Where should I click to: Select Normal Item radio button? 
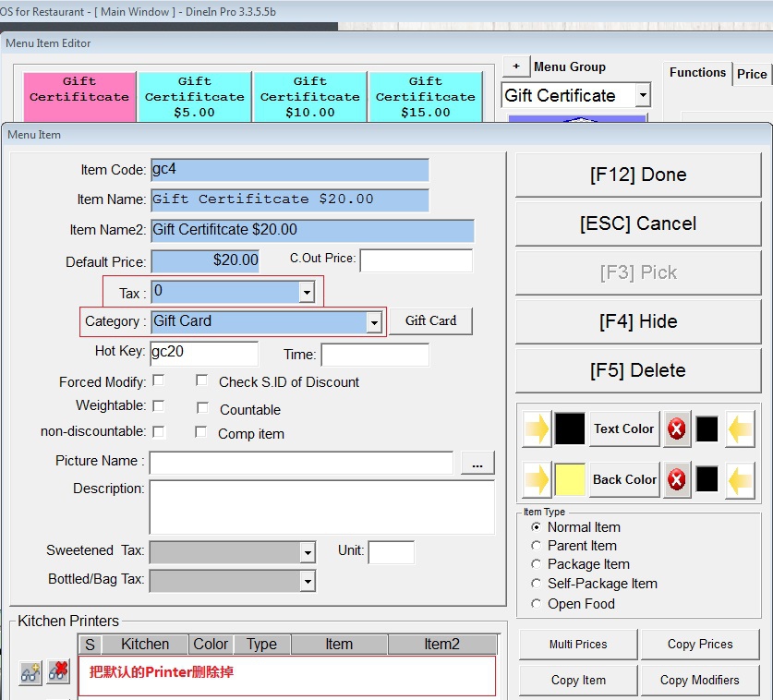click(536, 527)
